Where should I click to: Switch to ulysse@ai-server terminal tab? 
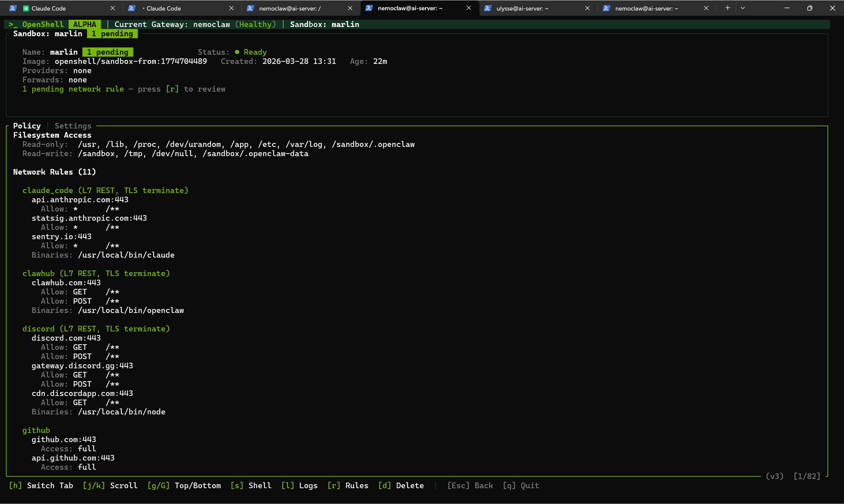pyautogui.click(x=522, y=8)
